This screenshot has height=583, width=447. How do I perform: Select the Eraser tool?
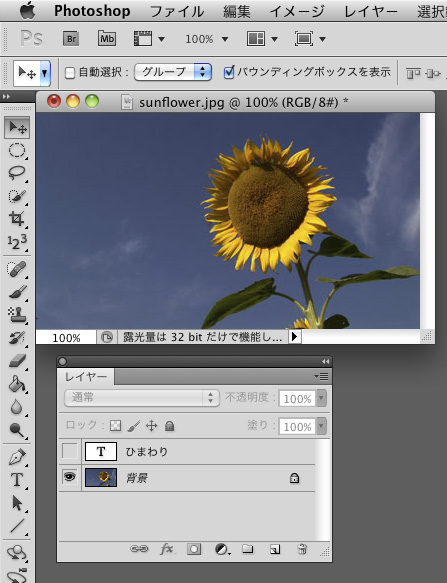click(17, 361)
